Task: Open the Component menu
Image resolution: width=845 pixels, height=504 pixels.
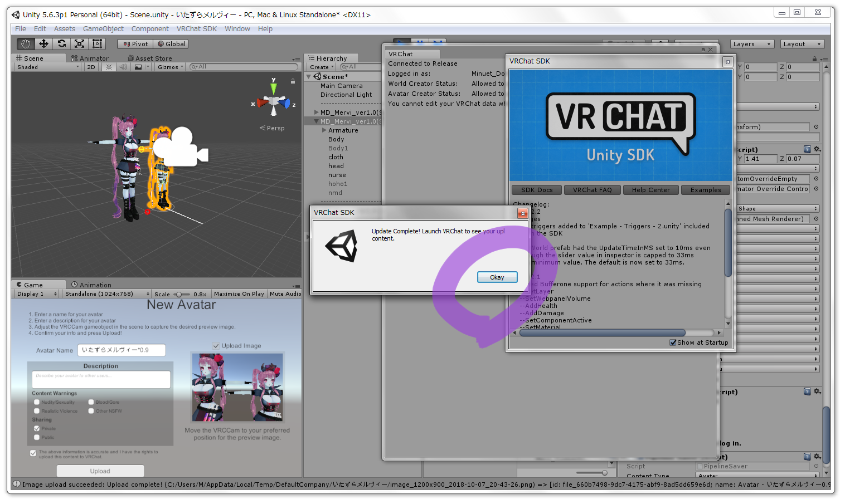Action: pos(150,29)
